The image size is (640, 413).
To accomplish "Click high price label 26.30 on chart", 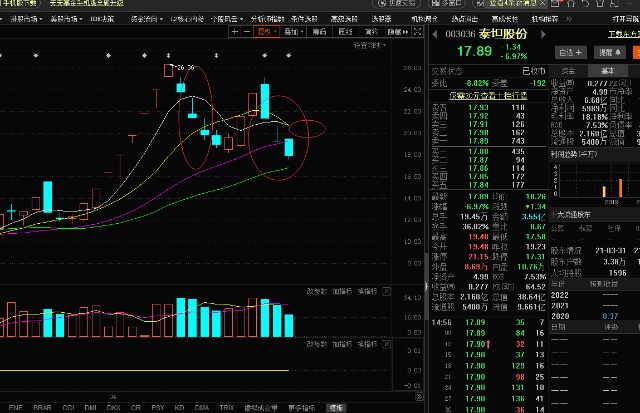I will click(x=186, y=67).
